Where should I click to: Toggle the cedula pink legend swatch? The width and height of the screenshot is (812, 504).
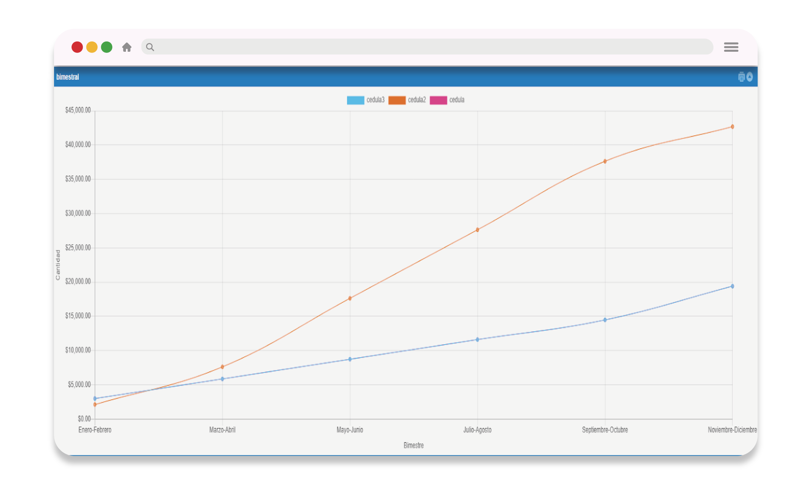438,100
